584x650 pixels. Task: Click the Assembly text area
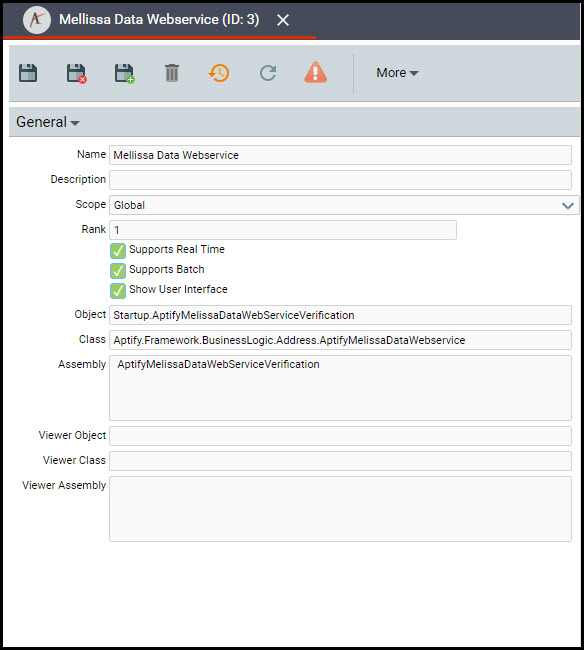pyautogui.click(x=340, y=388)
